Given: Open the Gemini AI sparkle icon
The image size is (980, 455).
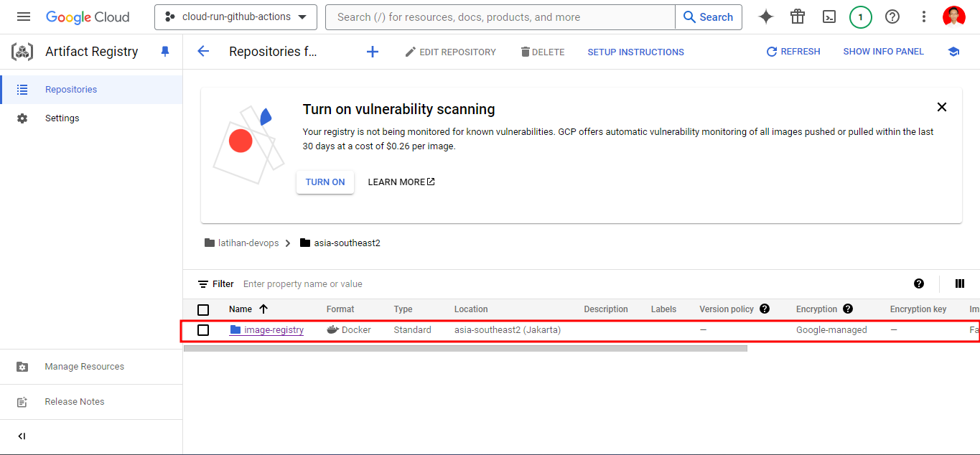Looking at the screenshot, I should click(766, 17).
